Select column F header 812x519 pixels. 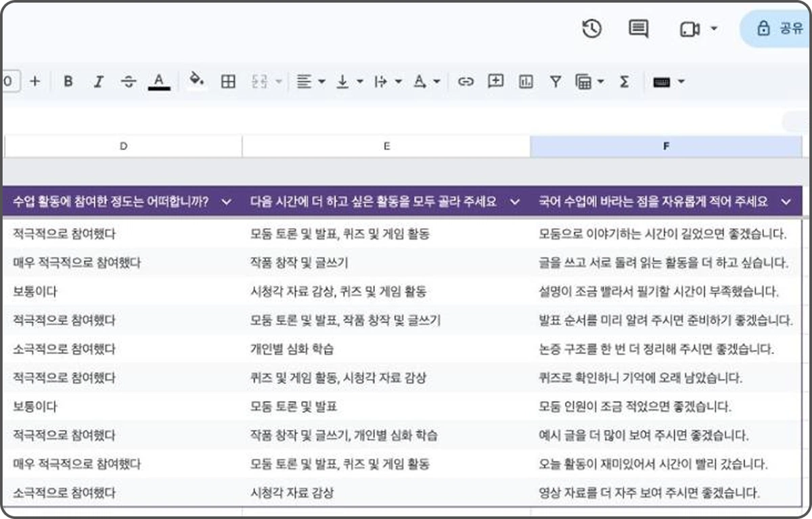667,146
